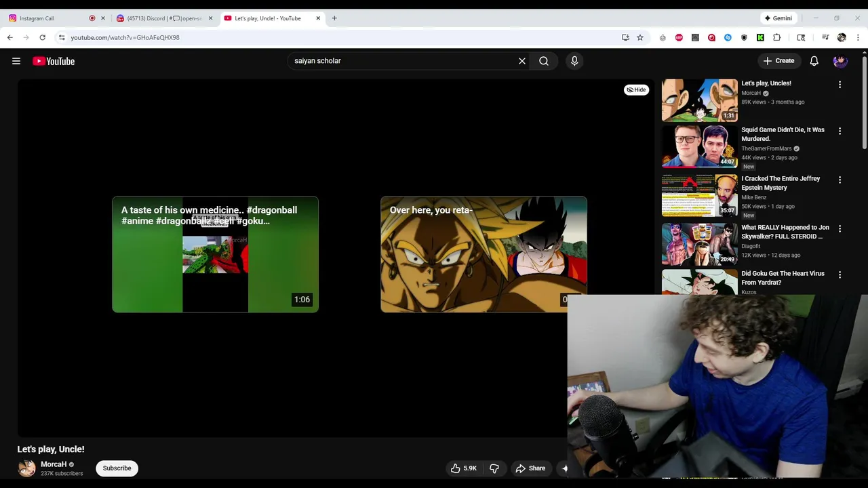Open Mike Benz channel name

[753, 197]
